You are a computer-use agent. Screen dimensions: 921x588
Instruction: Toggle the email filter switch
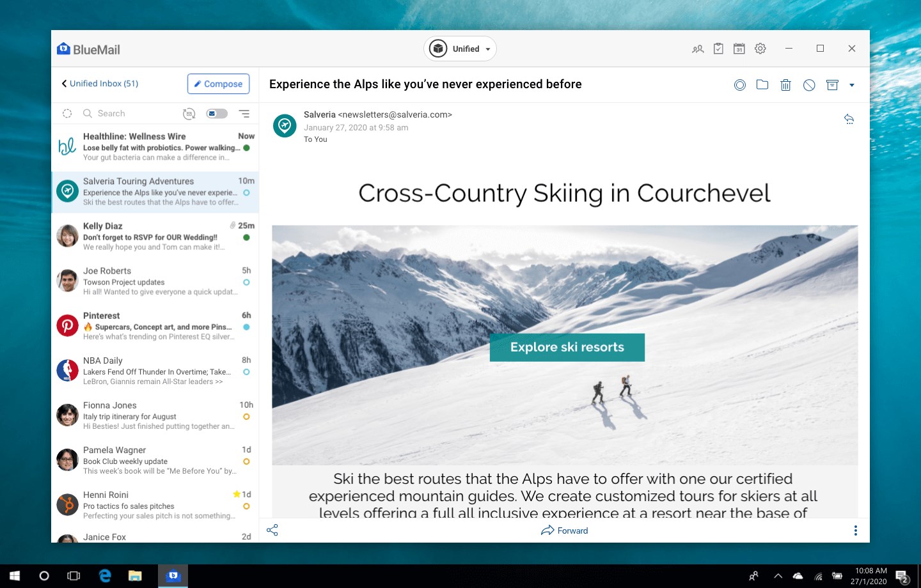pyautogui.click(x=217, y=114)
